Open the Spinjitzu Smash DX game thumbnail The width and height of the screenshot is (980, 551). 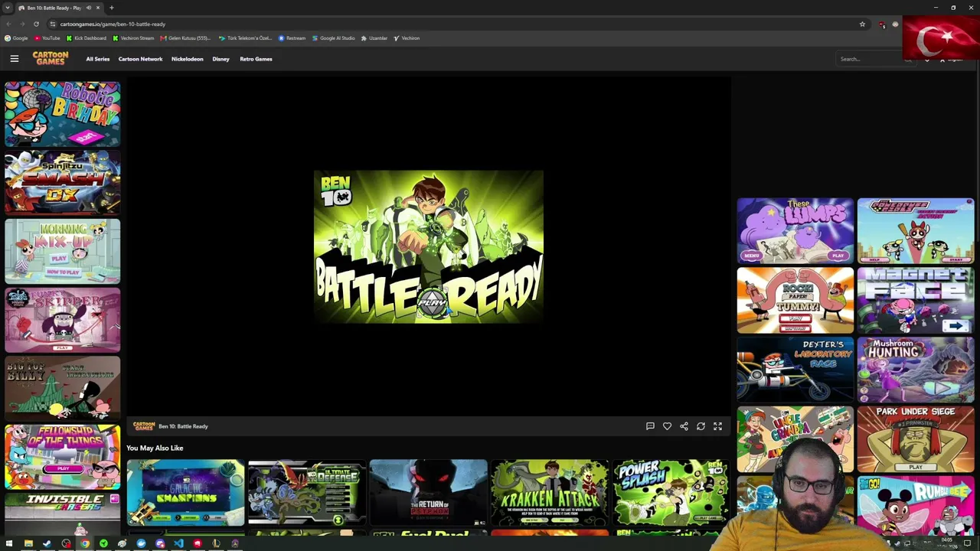click(x=63, y=183)
